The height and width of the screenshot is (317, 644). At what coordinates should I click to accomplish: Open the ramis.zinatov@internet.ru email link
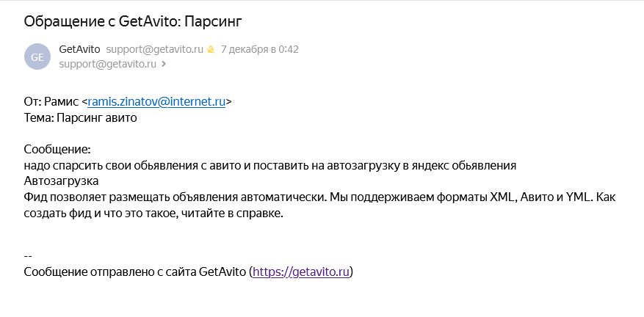point(156,102)
